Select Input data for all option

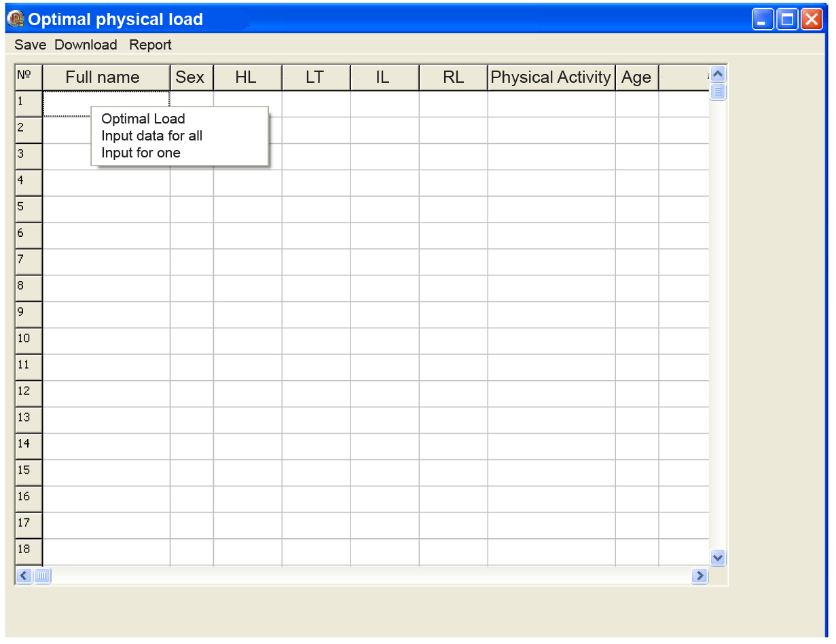[x=151, y=136]
